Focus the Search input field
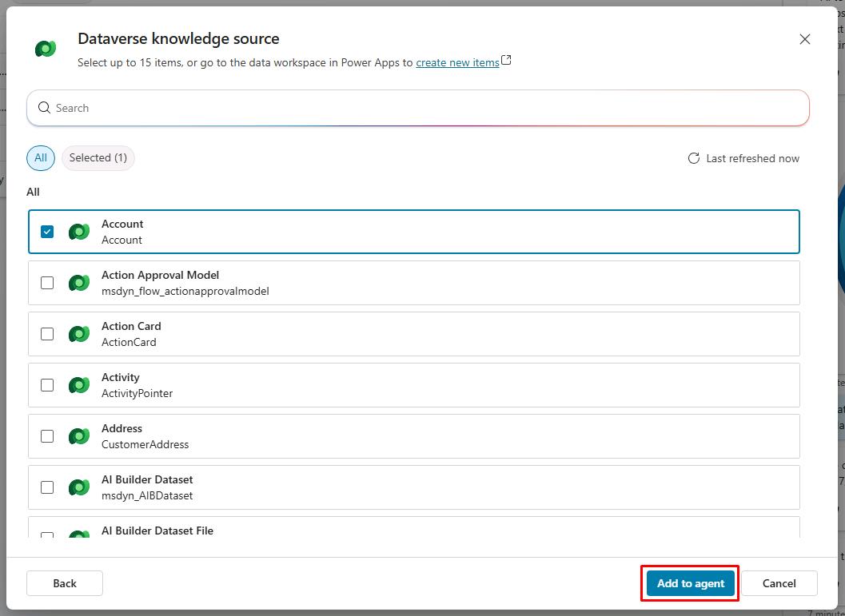This screenshot has height=616, width=845. (424, 108)
